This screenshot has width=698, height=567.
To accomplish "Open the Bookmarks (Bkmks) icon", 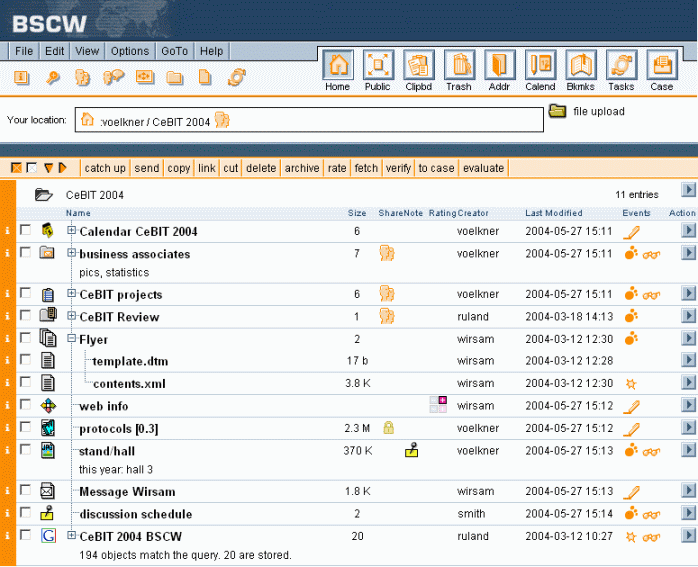I will coord(581,66).
